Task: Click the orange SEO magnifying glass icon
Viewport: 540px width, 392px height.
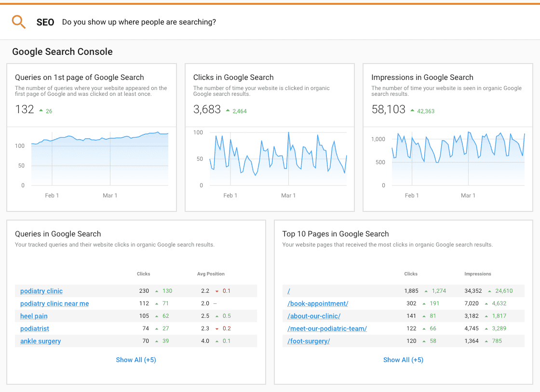Action: (x=18, y=22)
